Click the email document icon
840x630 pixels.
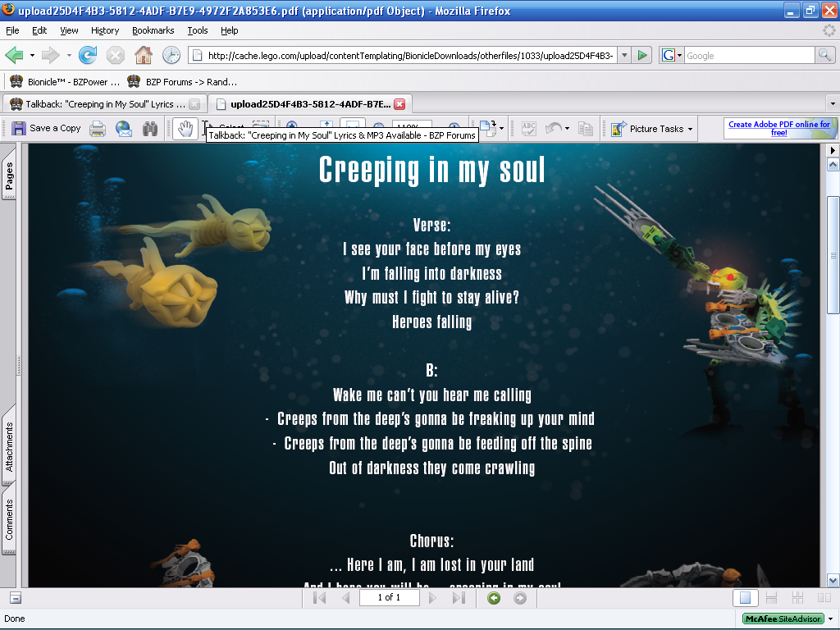(x=124, y=129)
